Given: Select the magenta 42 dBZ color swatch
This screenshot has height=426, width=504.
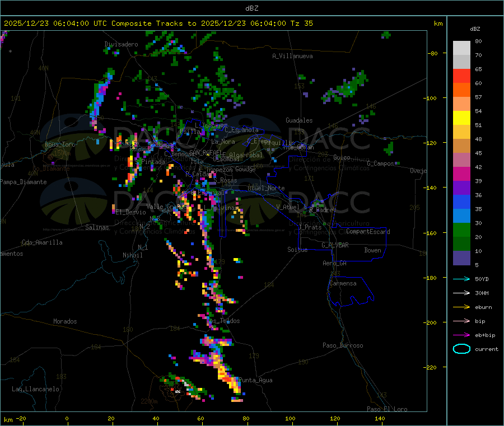Looking at the screenshot, I should pos(461,174).
